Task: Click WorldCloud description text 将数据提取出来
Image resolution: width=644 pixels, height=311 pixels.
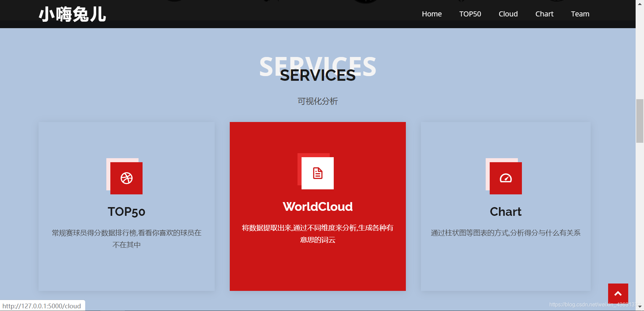Action: [318, 234]
